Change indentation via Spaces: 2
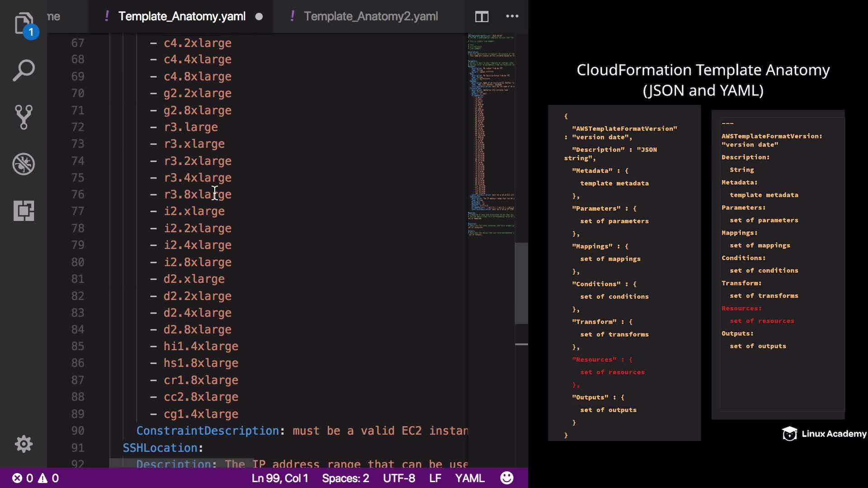The image size is (868, 488). point(345,478)
